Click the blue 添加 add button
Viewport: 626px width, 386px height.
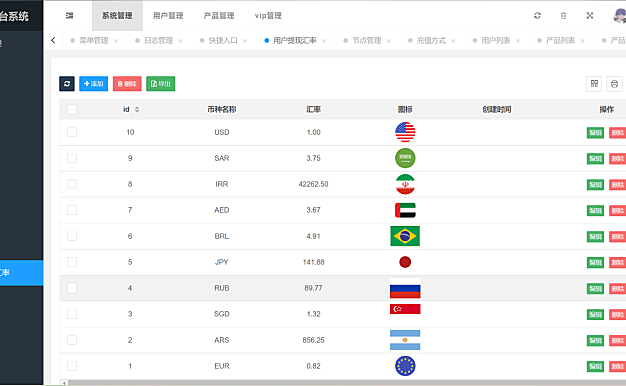coord(93,84)
